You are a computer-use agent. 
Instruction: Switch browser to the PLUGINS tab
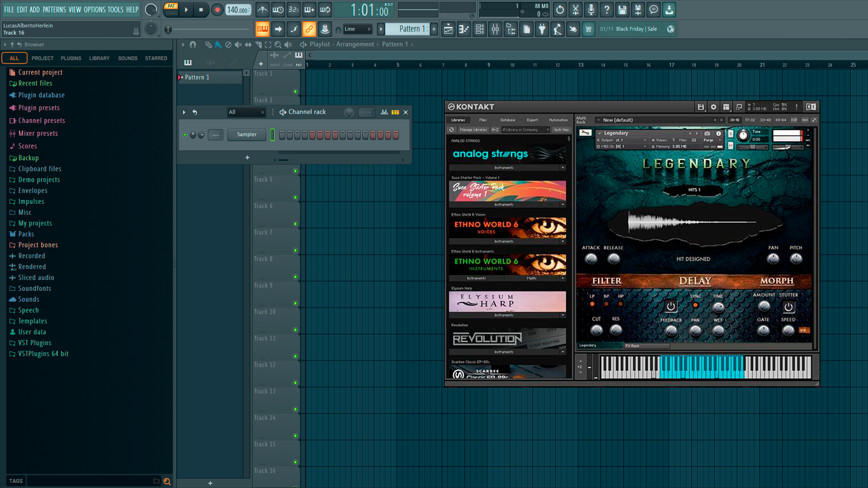71,58
